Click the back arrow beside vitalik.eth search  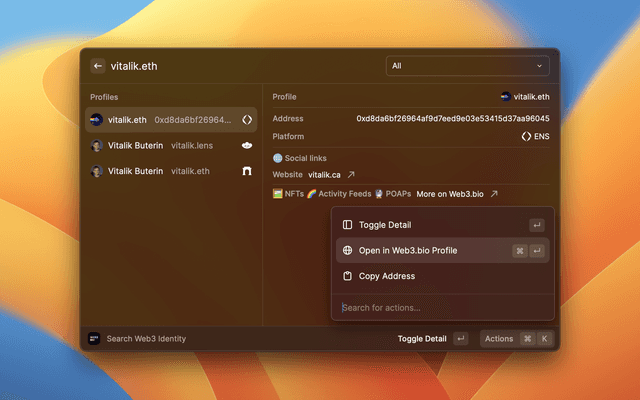(x=98, y=66)
